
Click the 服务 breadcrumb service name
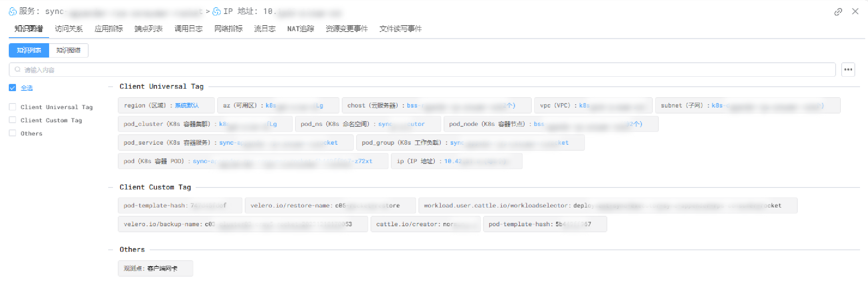click(x=124, y=12)
